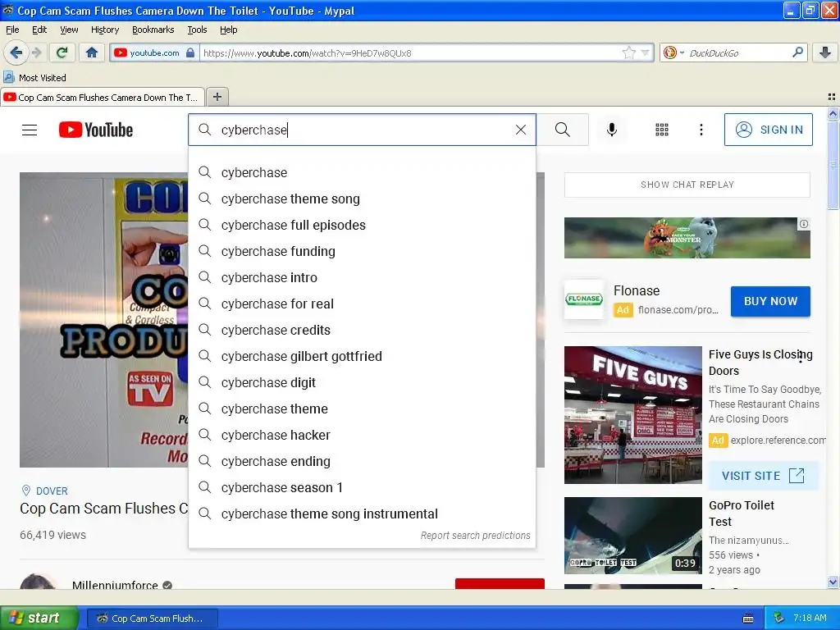The height and width of the screenshot is (630, 840).
Task: Choose 'cyberchase full episodes' suggestion
Action: coord(362,225)
